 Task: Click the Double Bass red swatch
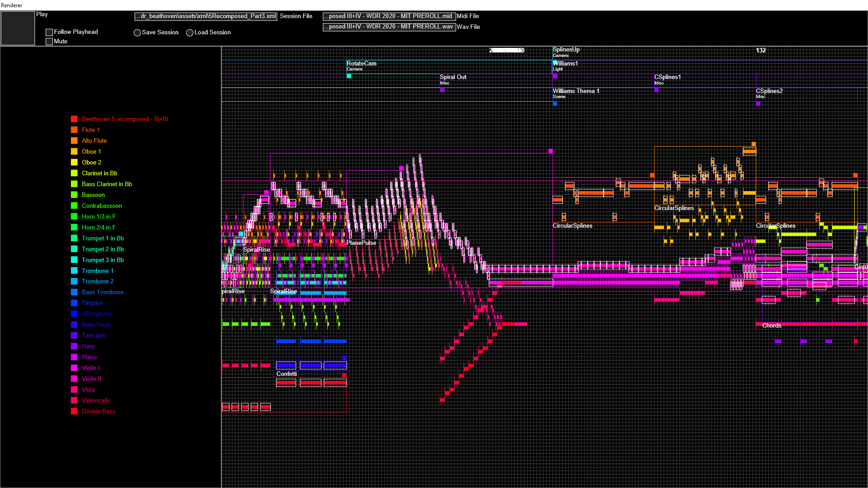(74, 411)
